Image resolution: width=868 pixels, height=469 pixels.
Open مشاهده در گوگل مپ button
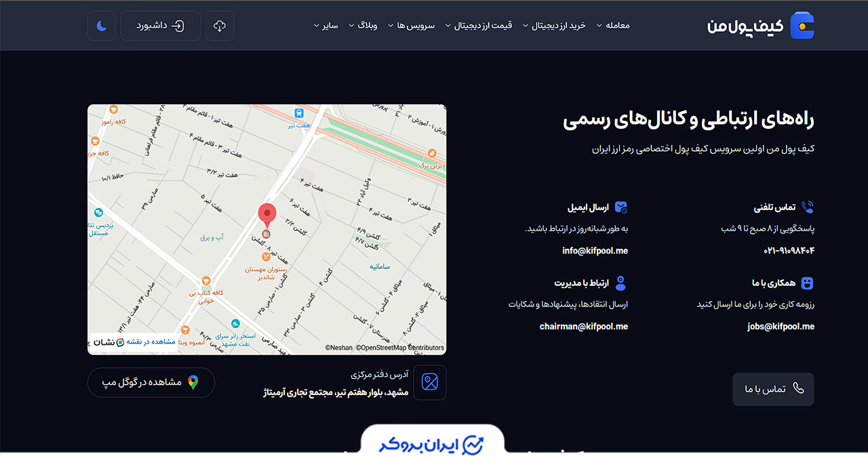(151, 382)
